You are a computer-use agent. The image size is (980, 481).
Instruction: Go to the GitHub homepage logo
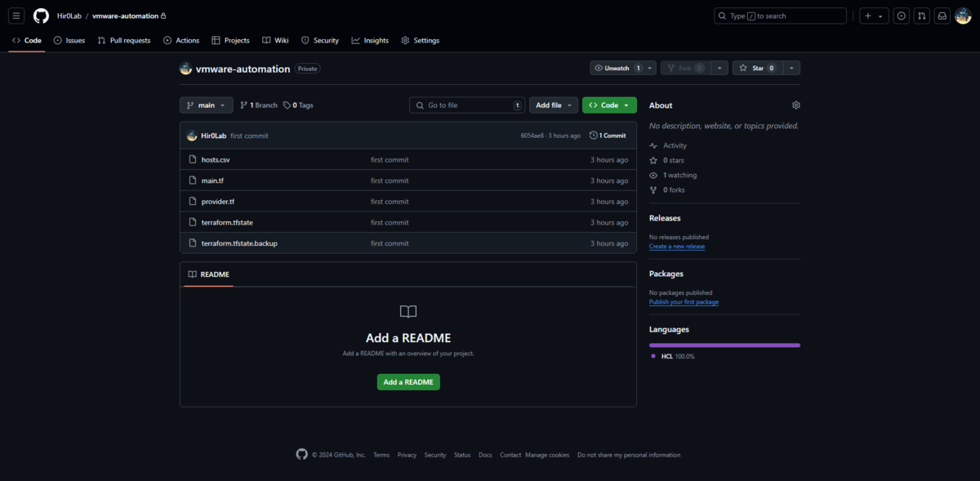point(41,16)
